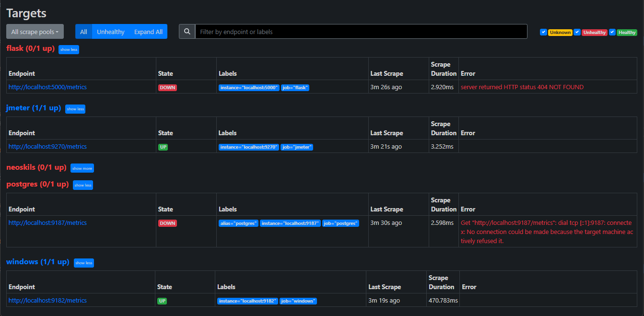644x316 pixels.
Task: Collapse the flask pool with show less
Action: click(69, 49)
